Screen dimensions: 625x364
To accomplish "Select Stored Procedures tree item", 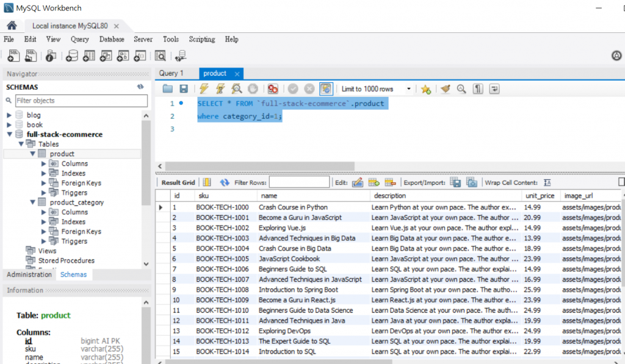I will click(x=66, y=260).
